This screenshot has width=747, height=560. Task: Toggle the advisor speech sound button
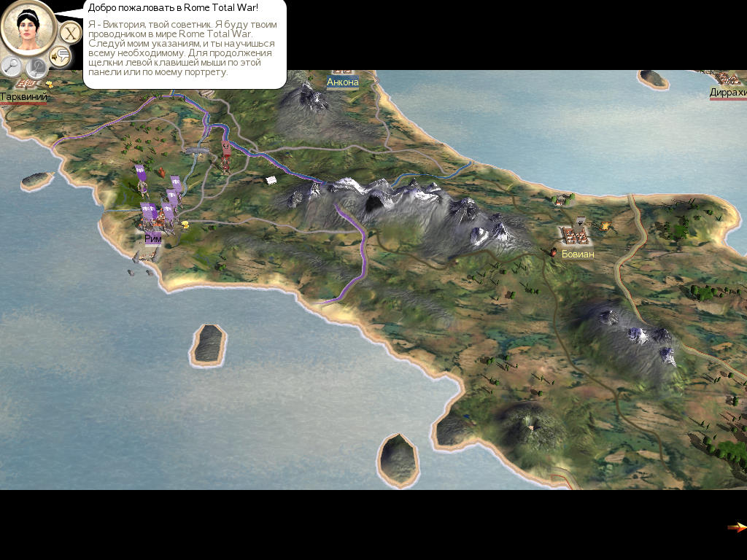click(x=60, y=55)
